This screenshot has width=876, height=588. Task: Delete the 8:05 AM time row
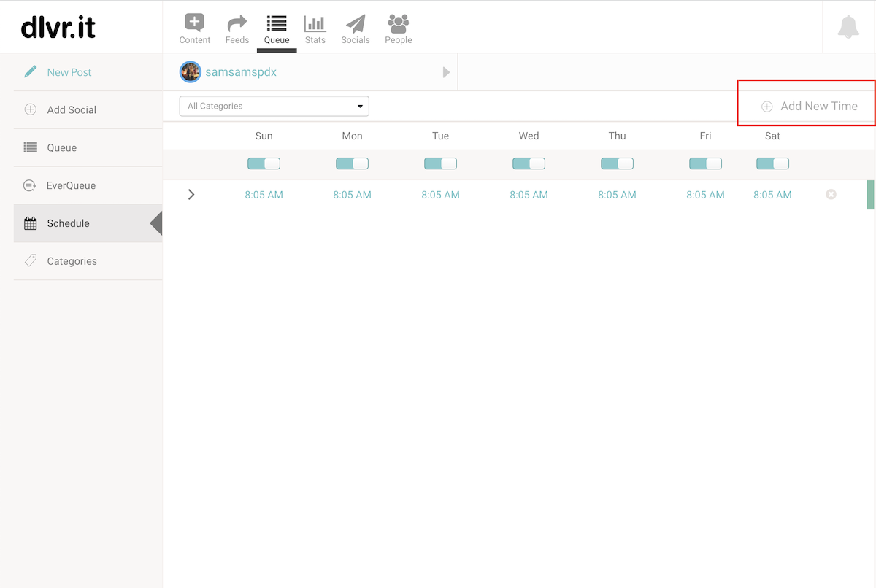click(831, 194)
